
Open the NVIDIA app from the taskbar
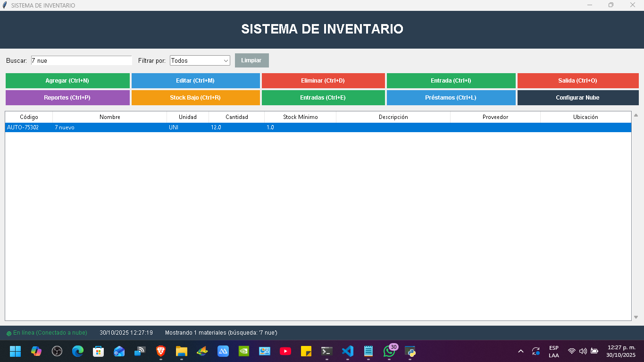pyautogui.click(x=244, y=351)
